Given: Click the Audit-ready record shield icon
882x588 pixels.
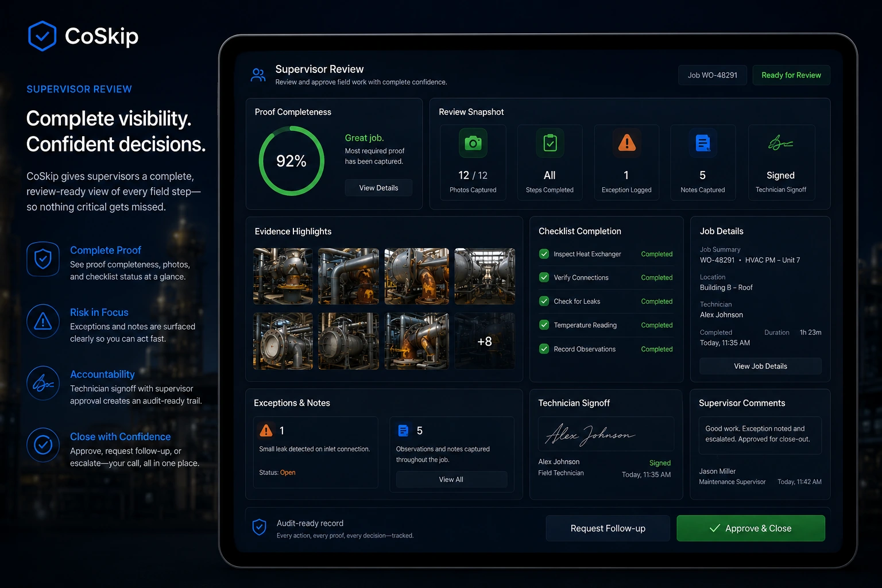Looking at the screenshot, I should pos(260,527).
